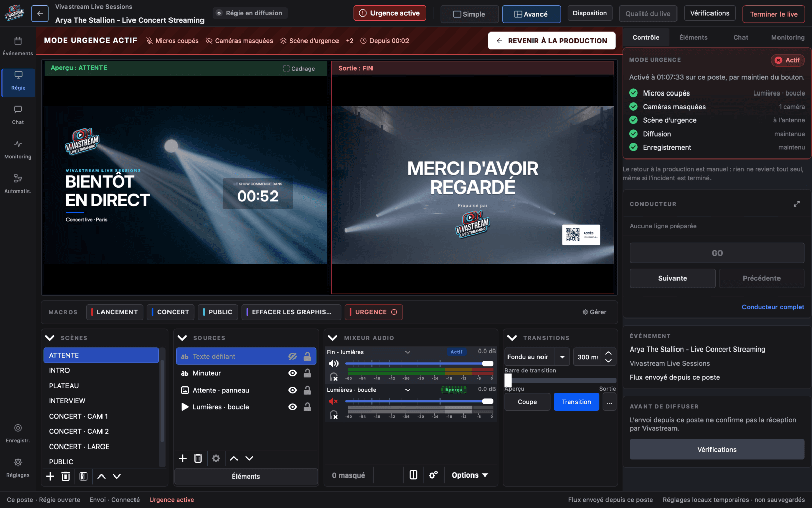812x508 pixels.
Task: Delete the selected source with trash icon
Action: coord(198,458)
